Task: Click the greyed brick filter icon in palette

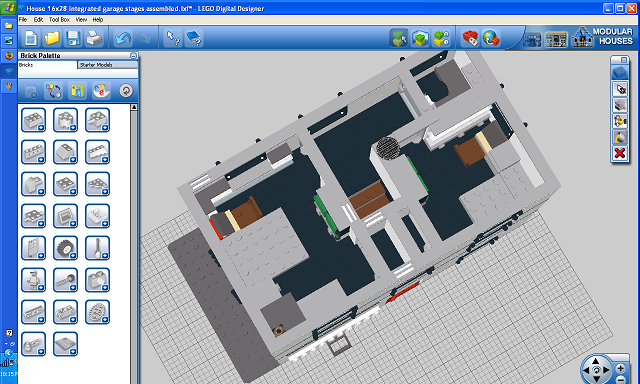Action: pos(30,91)
